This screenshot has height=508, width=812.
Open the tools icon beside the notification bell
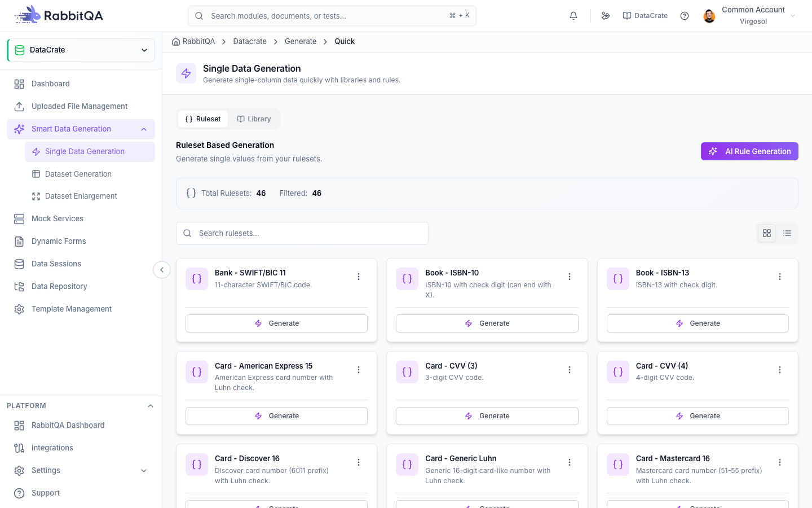[x=606, y=16]
